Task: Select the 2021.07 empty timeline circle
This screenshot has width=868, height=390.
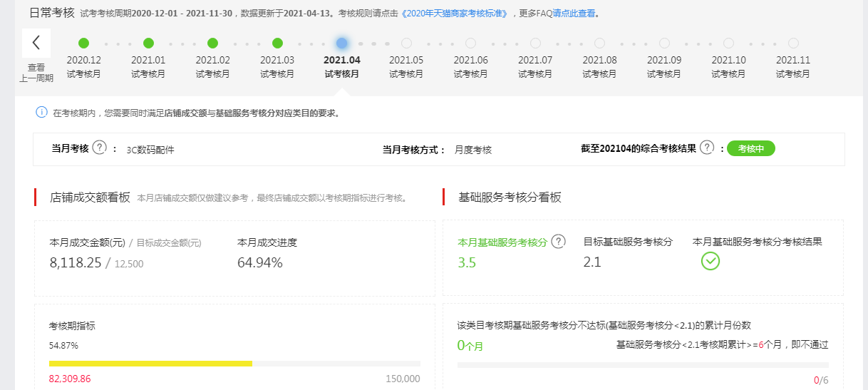Action: (535, 43)
